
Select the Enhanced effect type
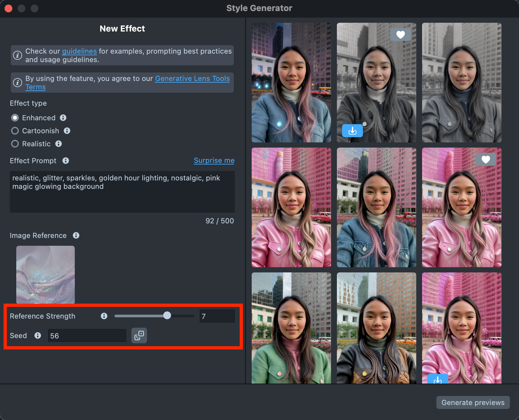(x=15, y=118)
